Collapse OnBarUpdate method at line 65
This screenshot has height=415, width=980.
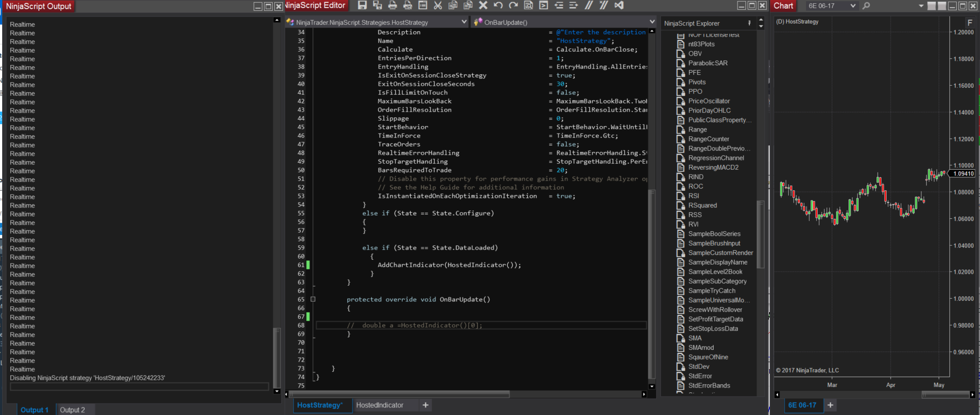click(313, 300)
